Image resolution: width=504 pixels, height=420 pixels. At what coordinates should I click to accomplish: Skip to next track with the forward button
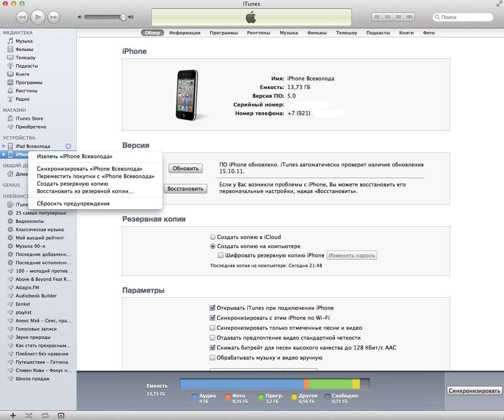[53, 17]
